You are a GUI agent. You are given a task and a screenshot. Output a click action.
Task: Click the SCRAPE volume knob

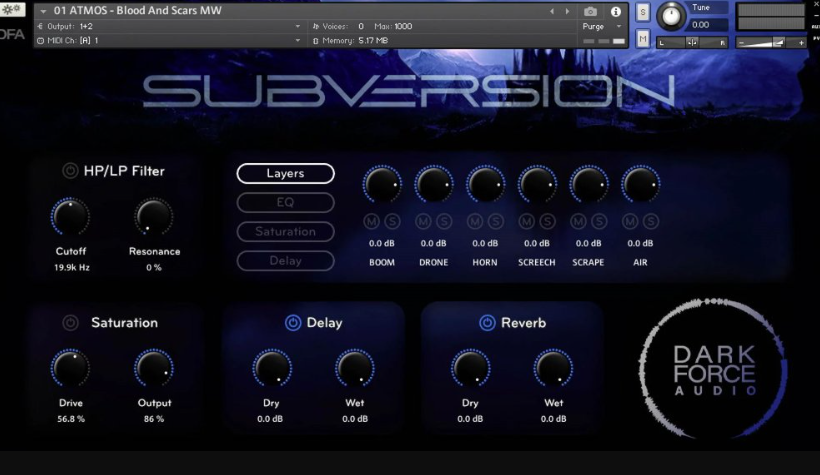point(589,185)
